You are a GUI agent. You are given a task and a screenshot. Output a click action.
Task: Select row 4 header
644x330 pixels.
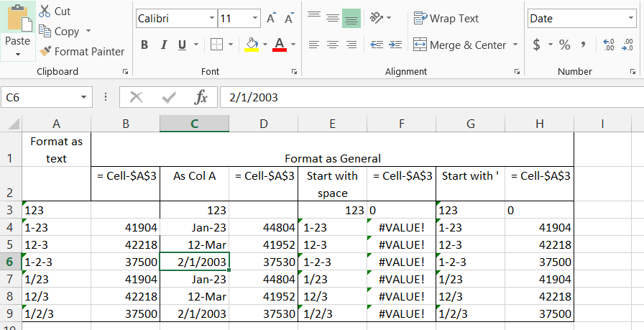tap(10, 227)
